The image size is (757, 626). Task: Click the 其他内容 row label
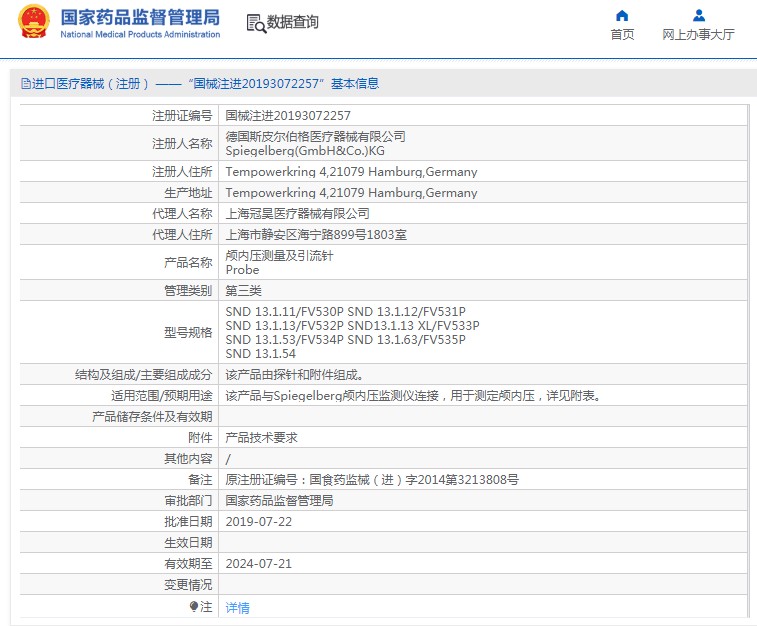[188, 459]
